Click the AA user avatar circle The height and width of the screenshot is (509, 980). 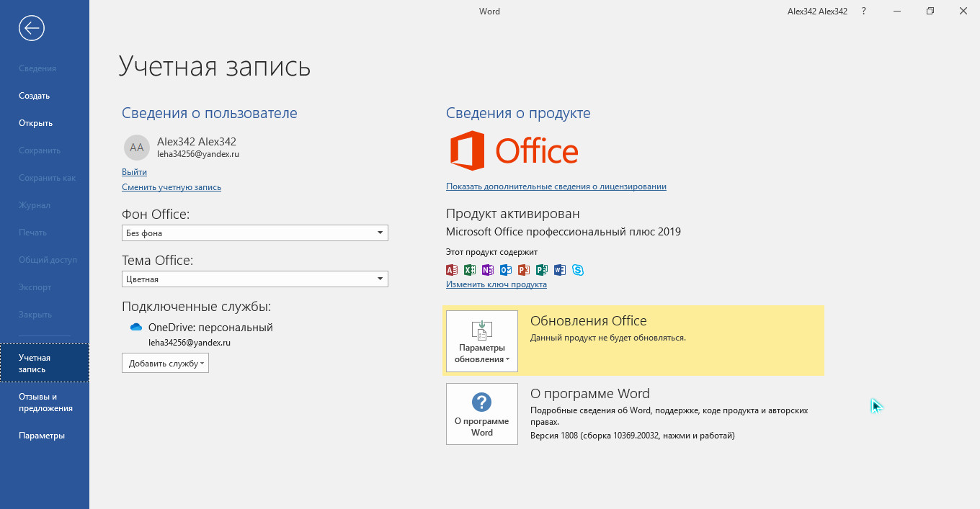pyautogui.click(x=136, y=147)
